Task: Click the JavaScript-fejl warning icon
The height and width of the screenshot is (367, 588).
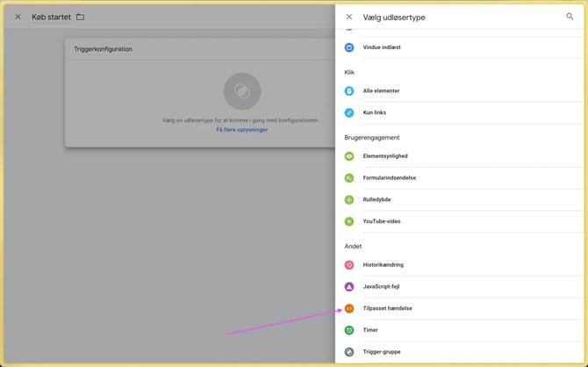Action: click(349, 287)
